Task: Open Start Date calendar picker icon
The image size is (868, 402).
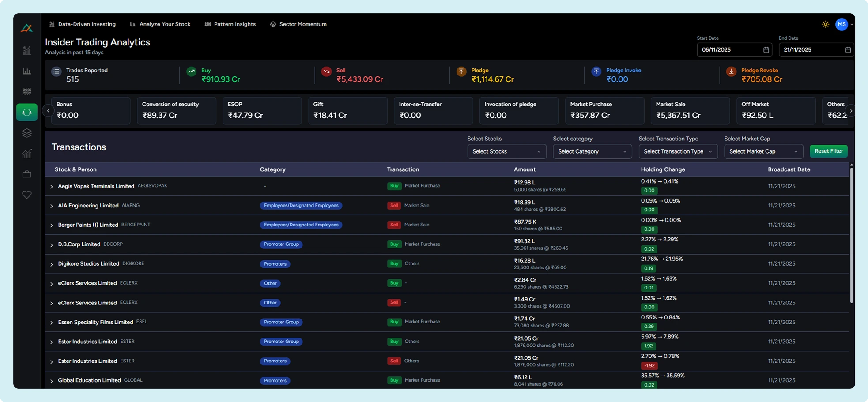Action: [766, 50]
